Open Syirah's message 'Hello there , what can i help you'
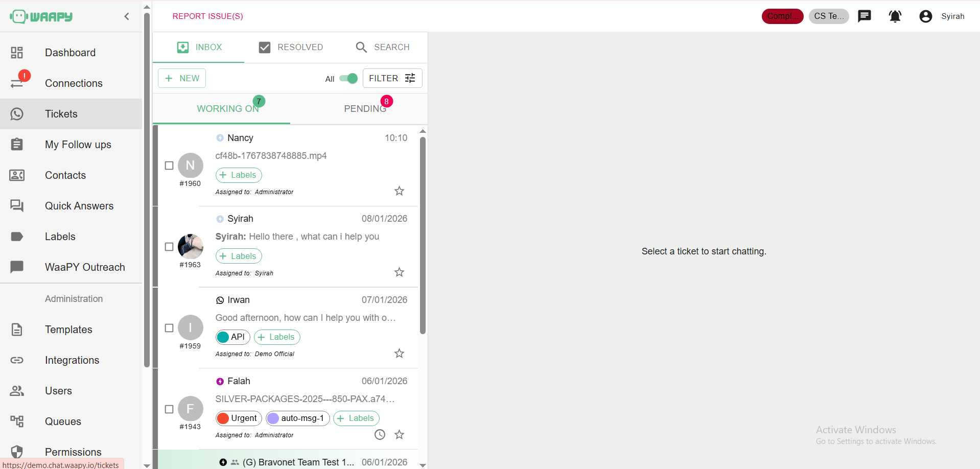The height and width of the screenshot is (469, 980). point(297,237)
